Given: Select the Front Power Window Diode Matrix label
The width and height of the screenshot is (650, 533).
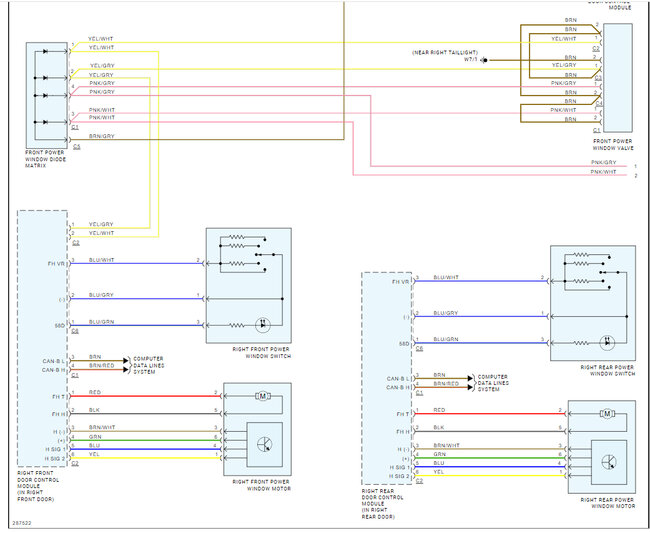Looking at the screenshot, I should (x=45, y=159).
